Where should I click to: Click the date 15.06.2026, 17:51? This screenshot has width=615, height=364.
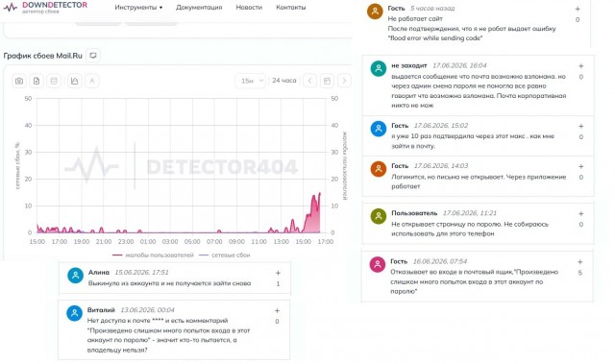(x=141, y=272)
